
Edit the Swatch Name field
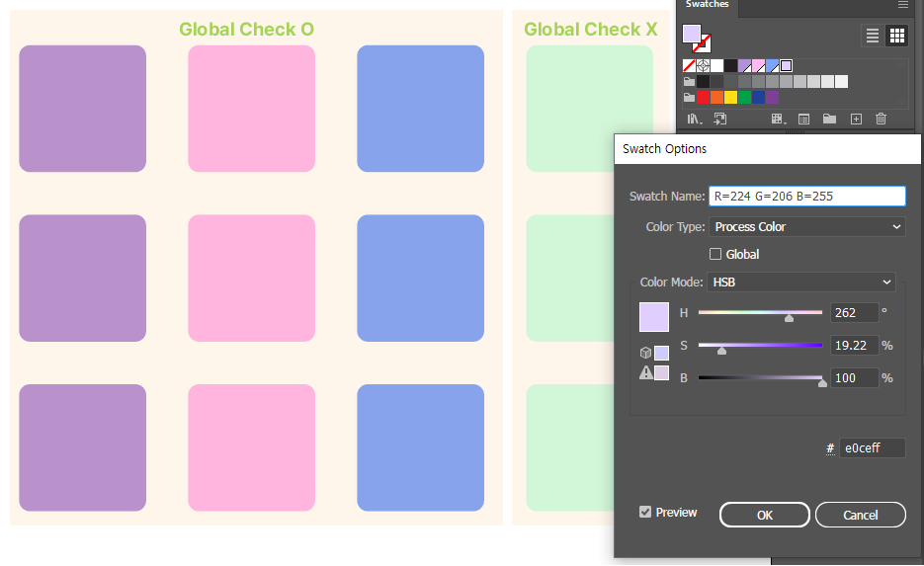(x=806, y=197)
